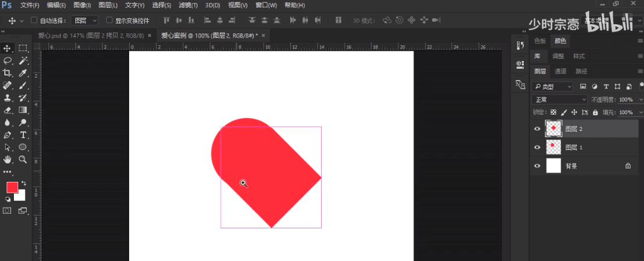Image resolution: width=644 pixels, height=261 pixels.
Task: Select the Zoom tool in toolbox
Action: (23, 159)
